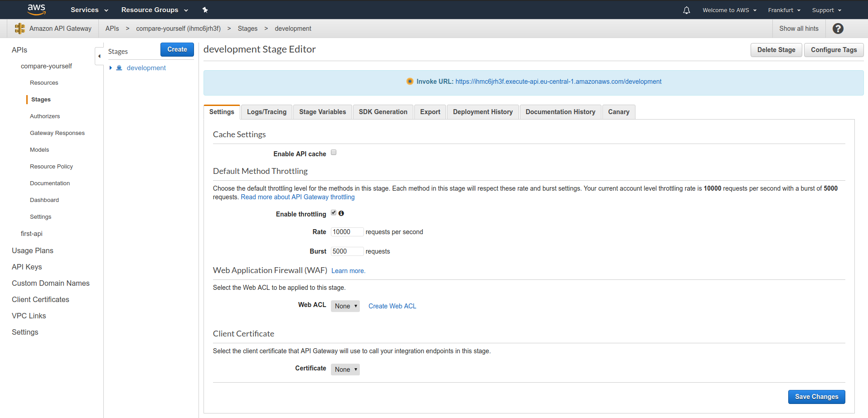The image size is (868, 418).
Task: Open the Welcome to AWS account menu
Action: [x=729, y=10]
